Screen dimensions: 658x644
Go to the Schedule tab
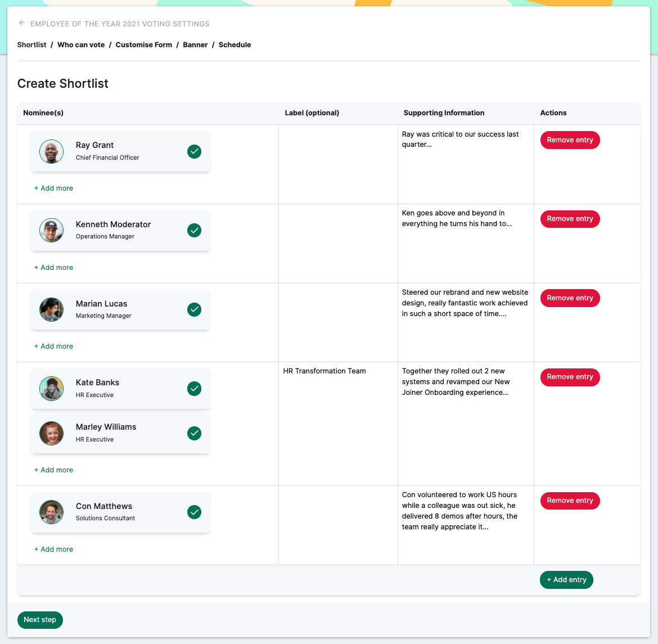[235, 45]
